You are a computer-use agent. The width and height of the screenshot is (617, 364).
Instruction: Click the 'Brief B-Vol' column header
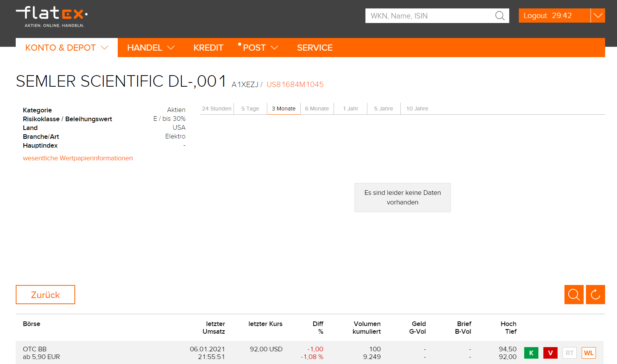click(463, 328)
